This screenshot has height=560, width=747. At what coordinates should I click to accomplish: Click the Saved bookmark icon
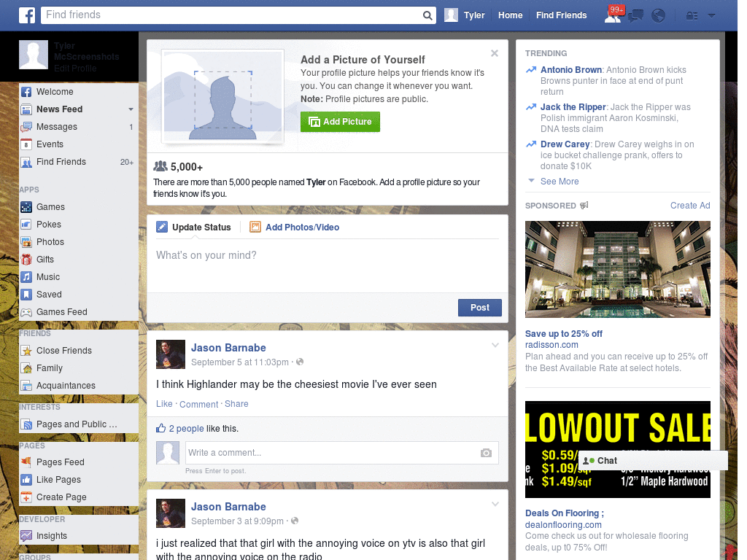point(26,295)
